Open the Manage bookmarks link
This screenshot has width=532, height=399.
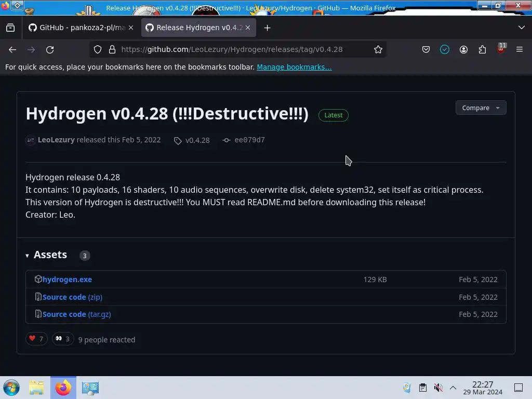click(294, 67)
